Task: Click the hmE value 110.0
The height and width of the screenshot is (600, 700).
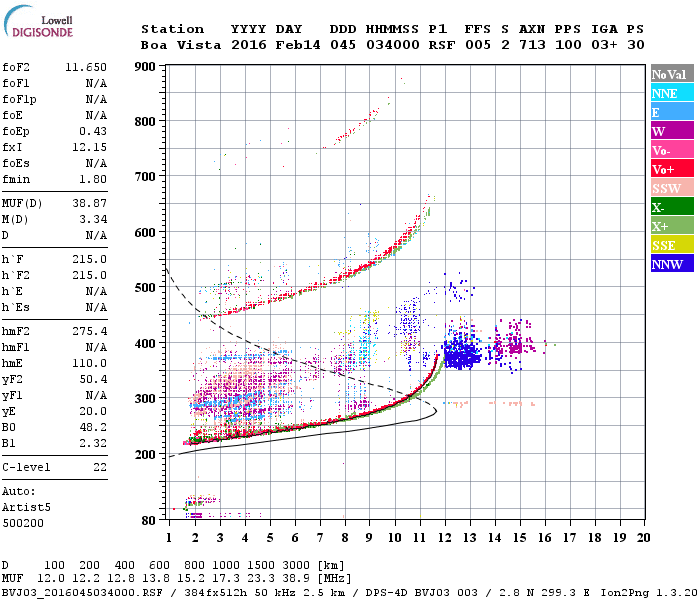Action: click(89, 363)
